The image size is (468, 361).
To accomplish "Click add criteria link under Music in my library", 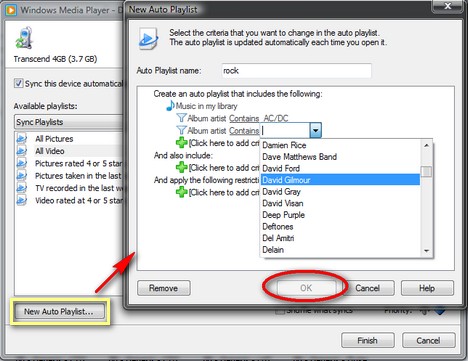I will (224, 143).
